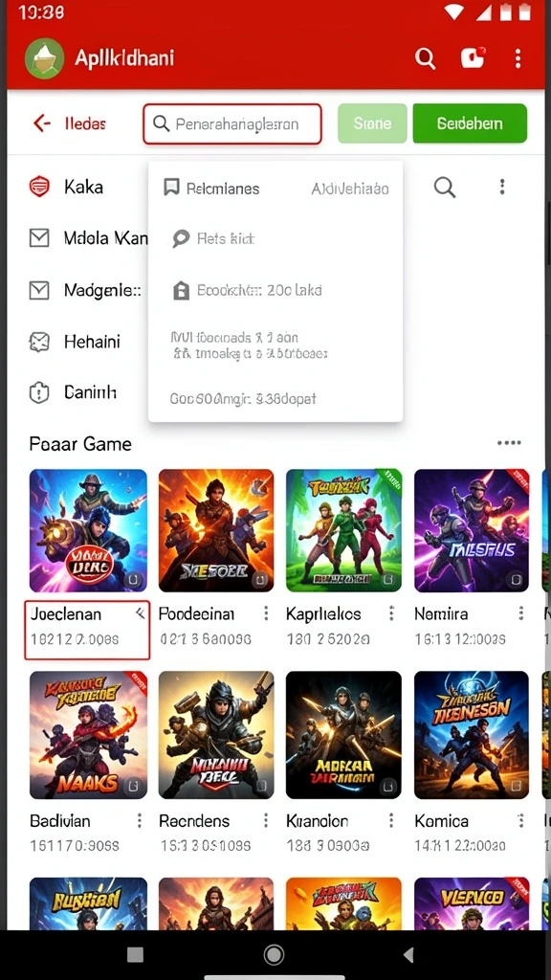Tap the badge icon on Nemira thumbnail

pos(515,579)
